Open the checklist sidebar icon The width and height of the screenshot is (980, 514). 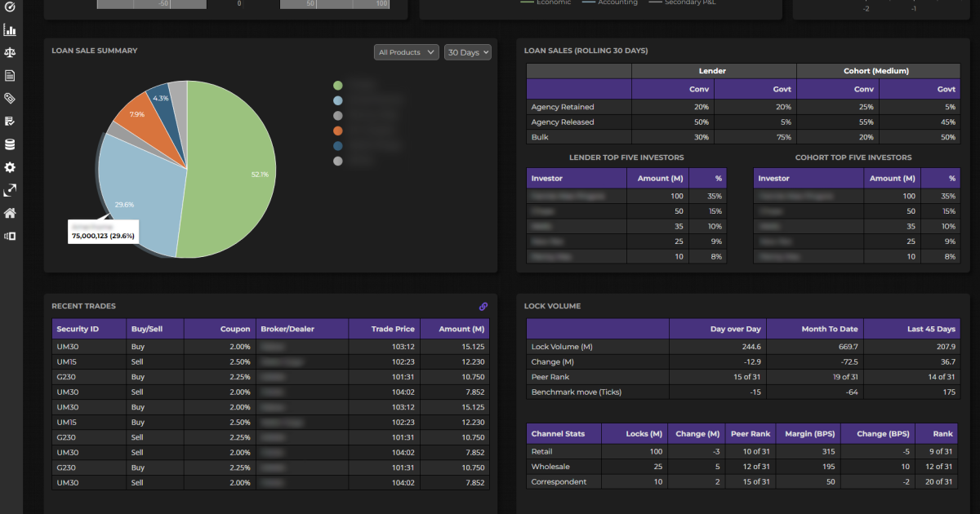click(10, 122)
